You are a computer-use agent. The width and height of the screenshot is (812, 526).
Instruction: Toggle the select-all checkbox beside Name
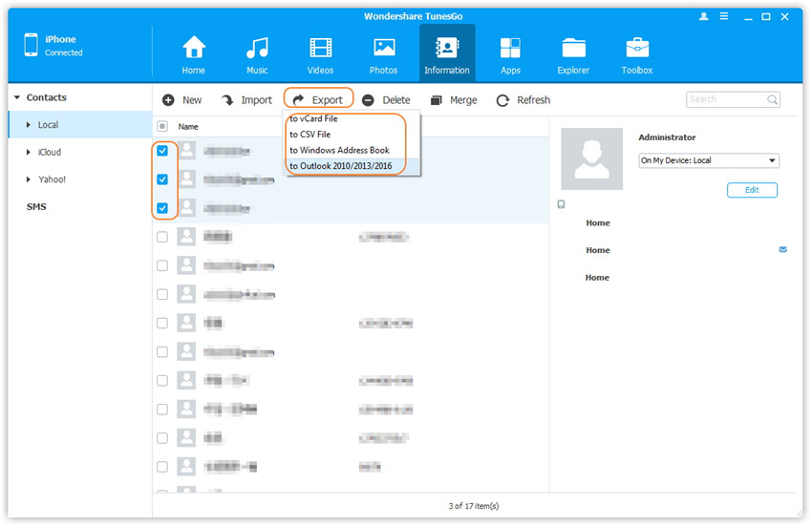point(162,126)
